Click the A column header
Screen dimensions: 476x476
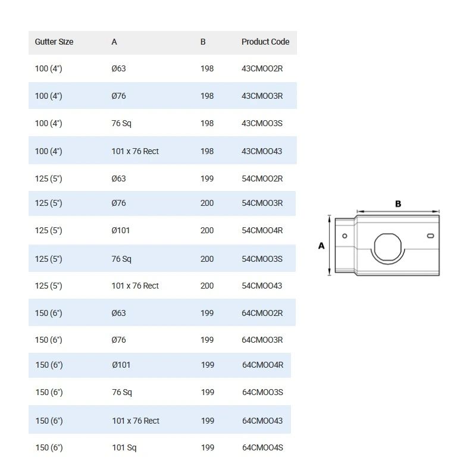pyautogui.click(x=114, y=42)
